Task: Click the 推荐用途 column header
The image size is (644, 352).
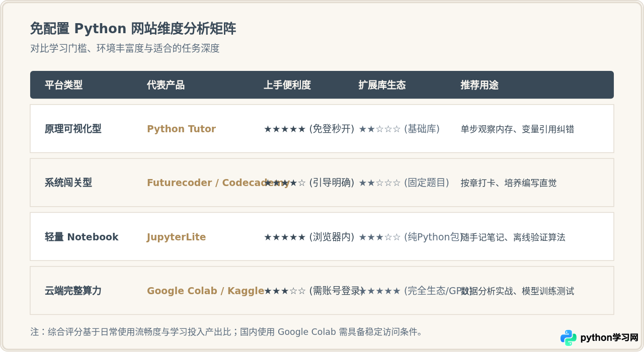Action: click(x=479, y=85)
